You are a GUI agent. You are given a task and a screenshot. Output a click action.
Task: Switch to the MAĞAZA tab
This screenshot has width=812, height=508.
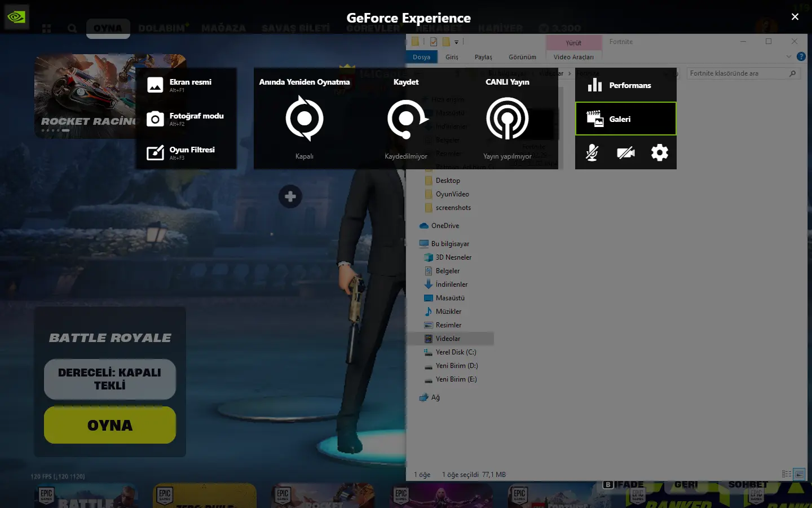(x=224, y=28)
